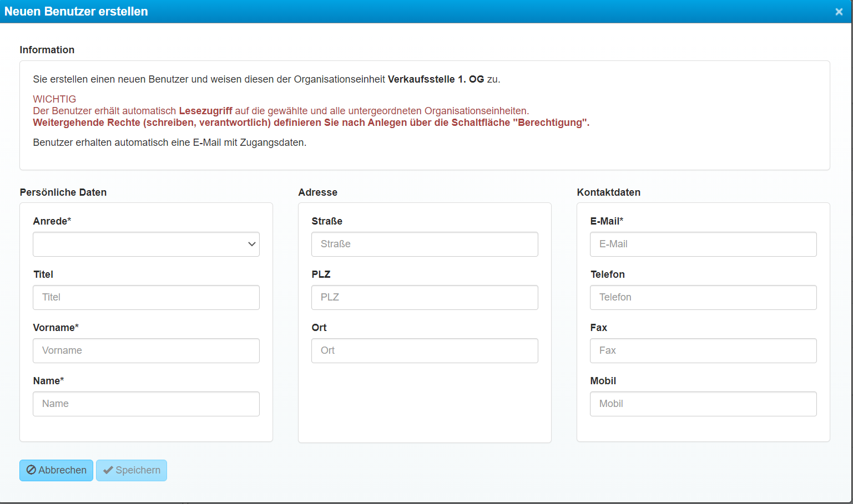Click the Ort text field
Screen dimensions: 853x504
pos(425,350)
